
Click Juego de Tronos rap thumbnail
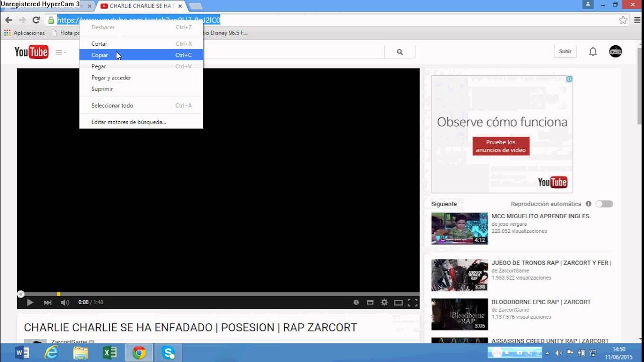[x=459, y=275]
